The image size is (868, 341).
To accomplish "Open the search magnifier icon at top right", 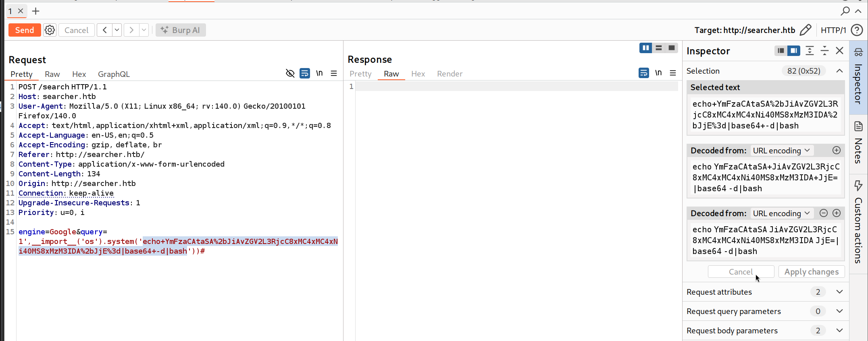I will click(x=845, y=11).
